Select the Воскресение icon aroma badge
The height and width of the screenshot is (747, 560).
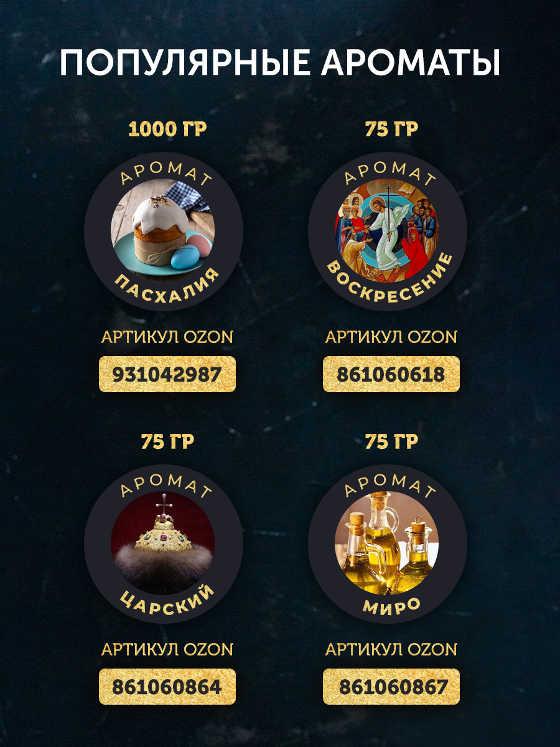tap(387, 231)
